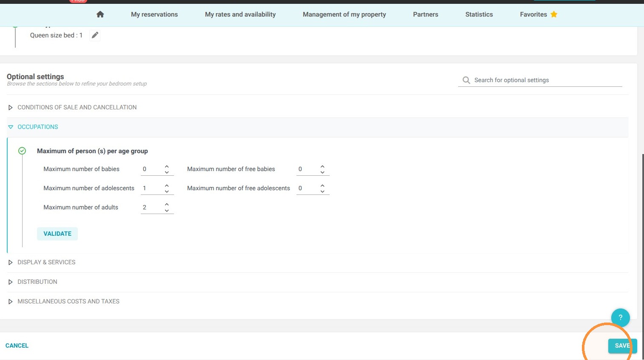Click the search magnifier icon

point(466,80)
